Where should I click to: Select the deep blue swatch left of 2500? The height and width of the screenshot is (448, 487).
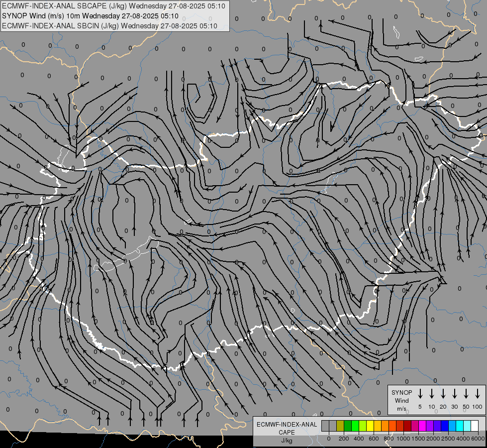445,426
